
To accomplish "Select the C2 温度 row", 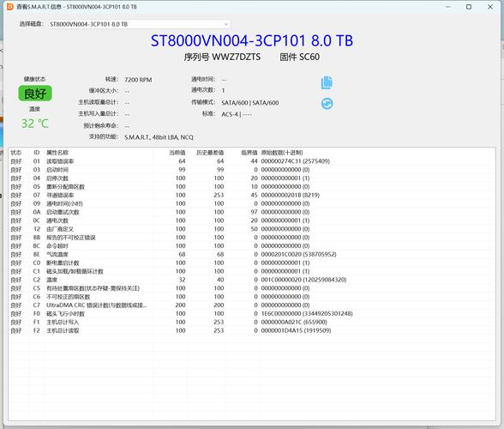I will click(x=252, y=280).
